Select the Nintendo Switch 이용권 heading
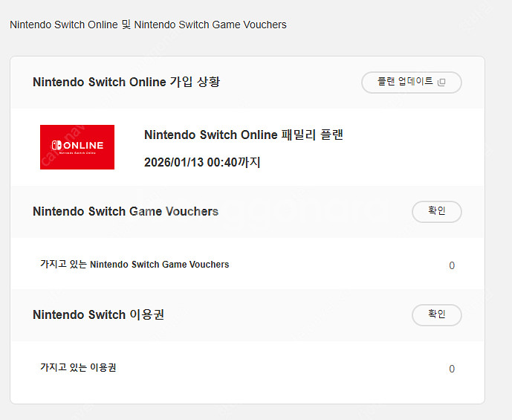Screen dimensions: 512x420 pyautogui.click(x=98, y=315)
